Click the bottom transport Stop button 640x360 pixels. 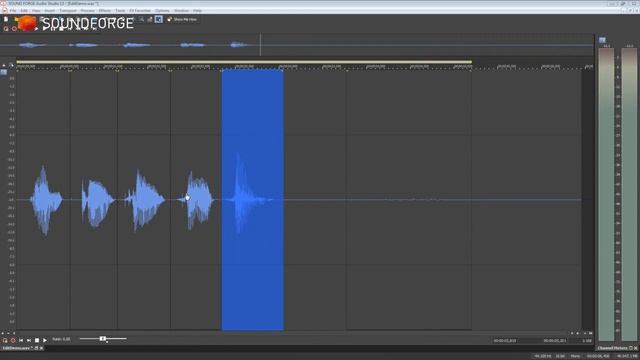pyautogui.click(x=37, y=340)
